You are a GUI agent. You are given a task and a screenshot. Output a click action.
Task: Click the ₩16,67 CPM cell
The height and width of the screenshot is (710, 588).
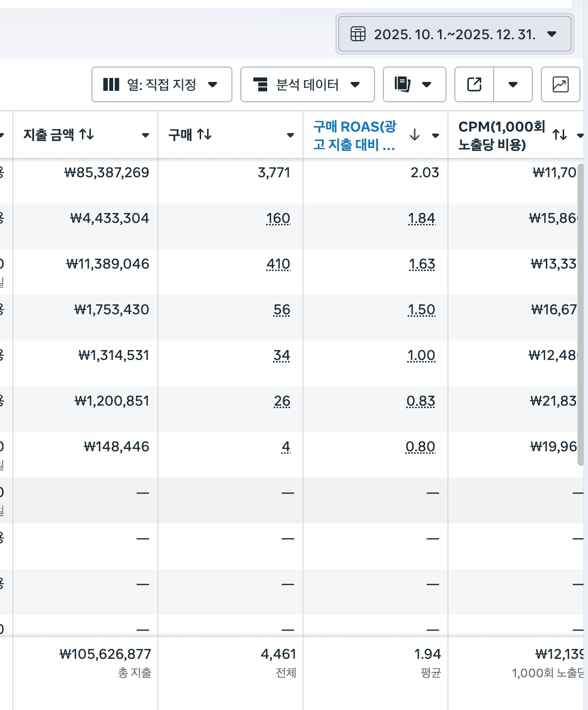(x=554, y=310)
